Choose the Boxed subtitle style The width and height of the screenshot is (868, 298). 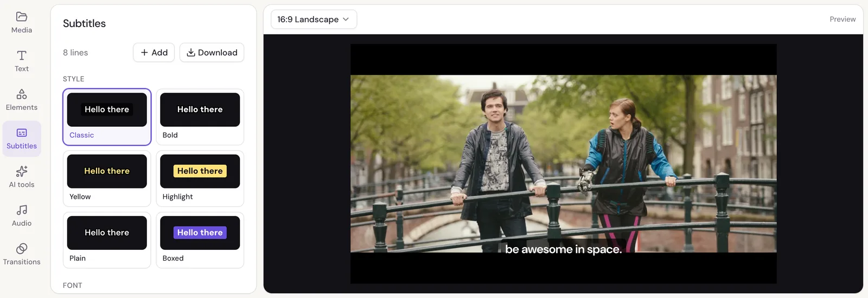point(200,240)
